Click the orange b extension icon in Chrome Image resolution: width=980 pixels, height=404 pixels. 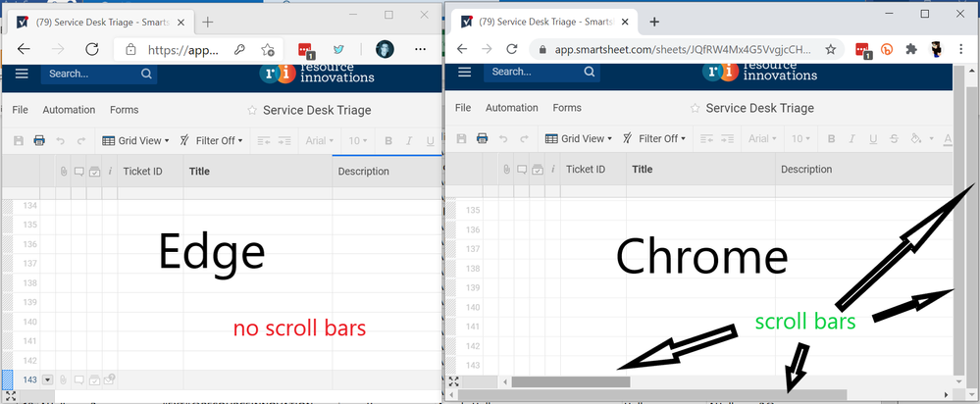point(887,49)
